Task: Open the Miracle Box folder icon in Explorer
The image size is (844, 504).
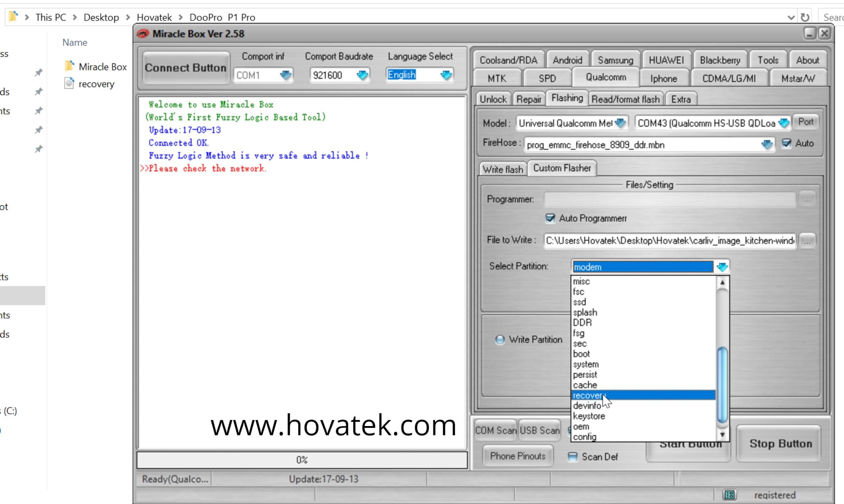Action: [70, 66]
